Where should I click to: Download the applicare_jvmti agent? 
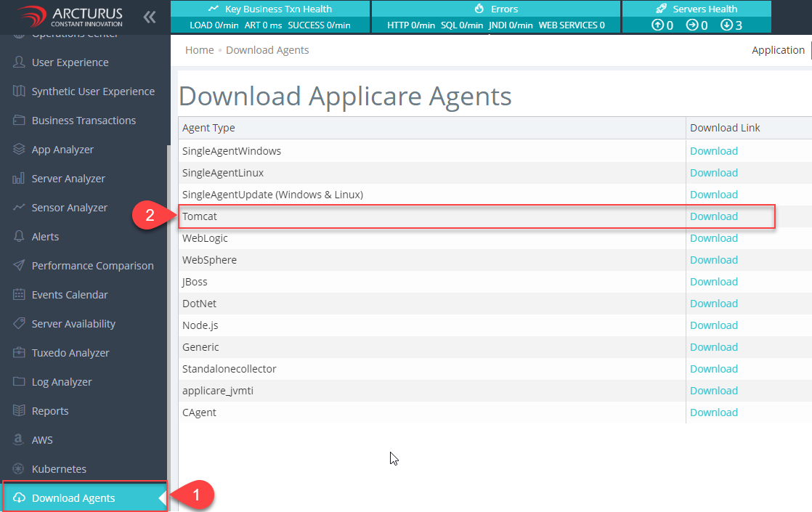point(714,390)
